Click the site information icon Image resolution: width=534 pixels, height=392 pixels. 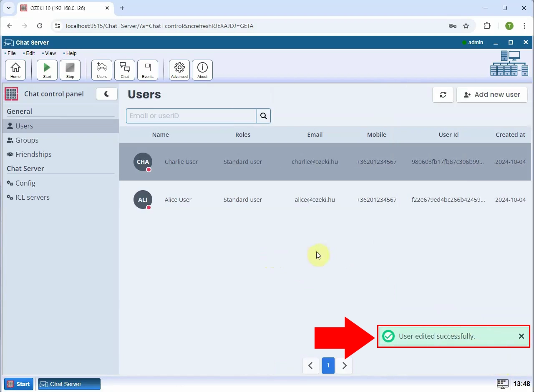pos(58,26)
